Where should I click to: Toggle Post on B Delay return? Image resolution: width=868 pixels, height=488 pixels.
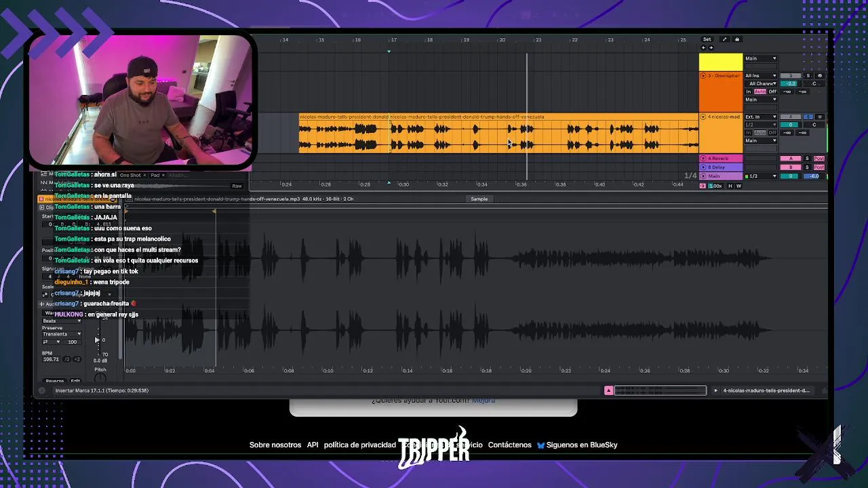click(x=819, y=167)
